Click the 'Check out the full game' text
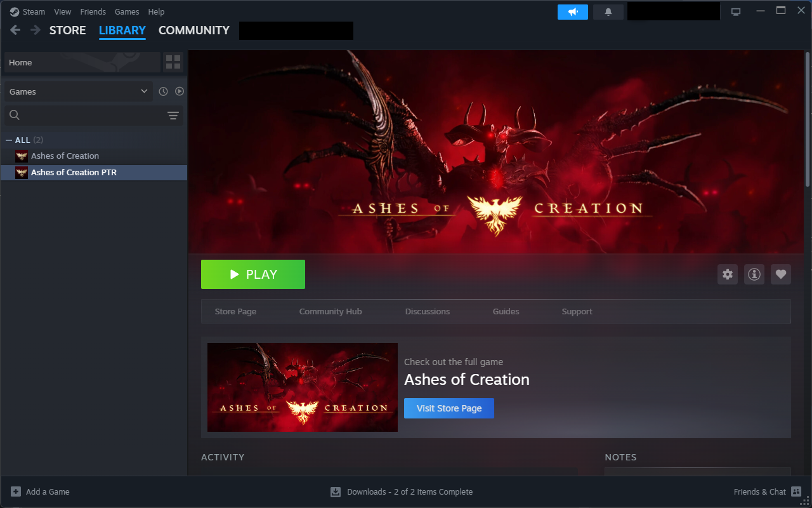Image resolution: width=812 pixels, height=508 pixels. click(454, 362)
